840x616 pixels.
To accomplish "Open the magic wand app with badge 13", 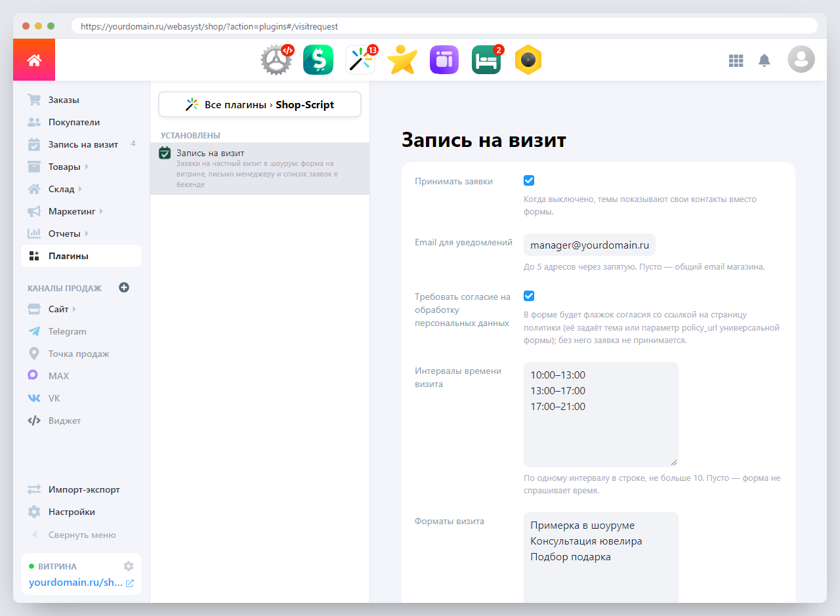I will (361, 60).
